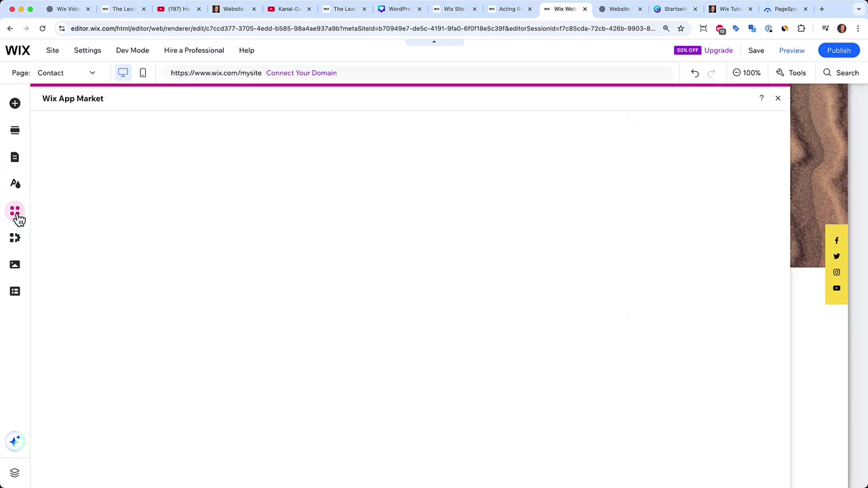Open the Media sidebar icon
The height and width of the screenshot is (488, 868).
pos(15,264)
